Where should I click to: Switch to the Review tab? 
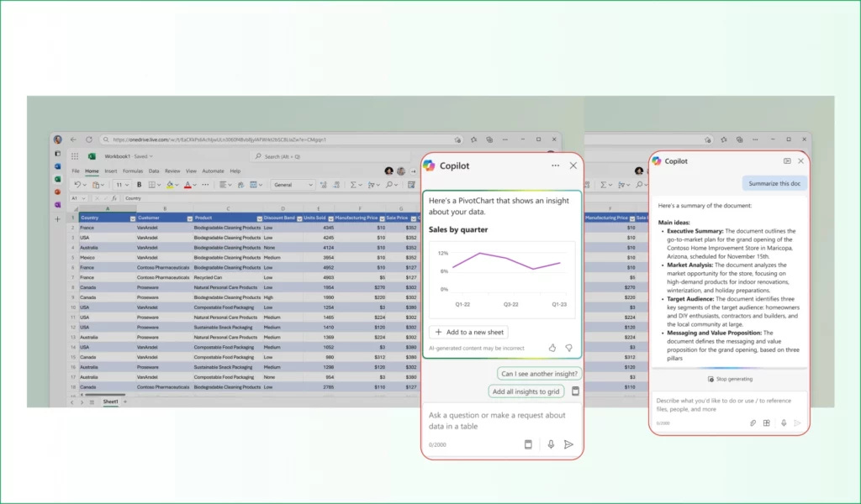[172, 171]
